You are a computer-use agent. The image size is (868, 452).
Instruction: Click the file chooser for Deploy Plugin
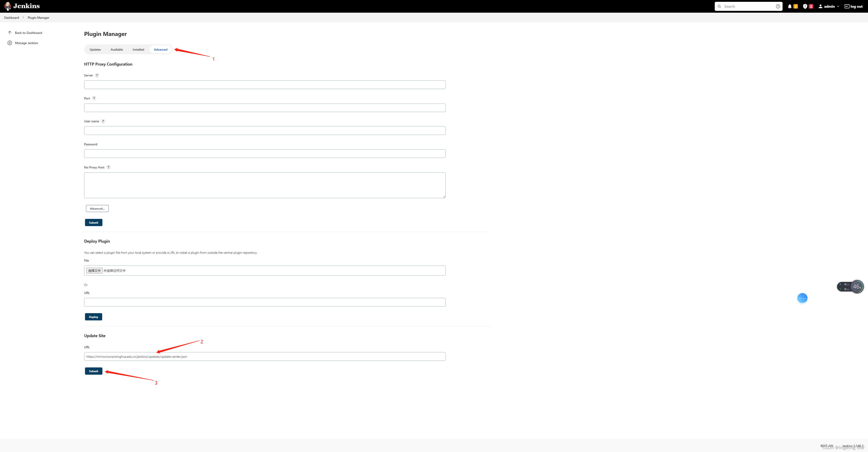pyautogui.click(x=94, y=270)
